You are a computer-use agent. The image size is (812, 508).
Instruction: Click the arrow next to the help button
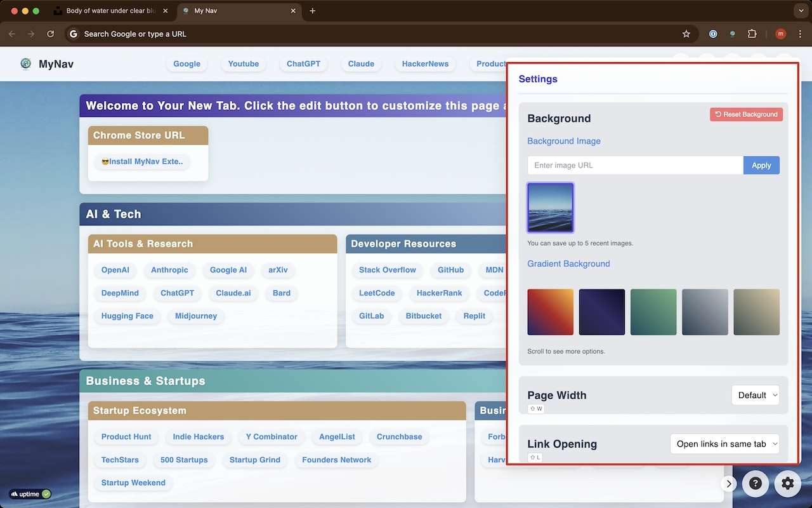point(729,484)
